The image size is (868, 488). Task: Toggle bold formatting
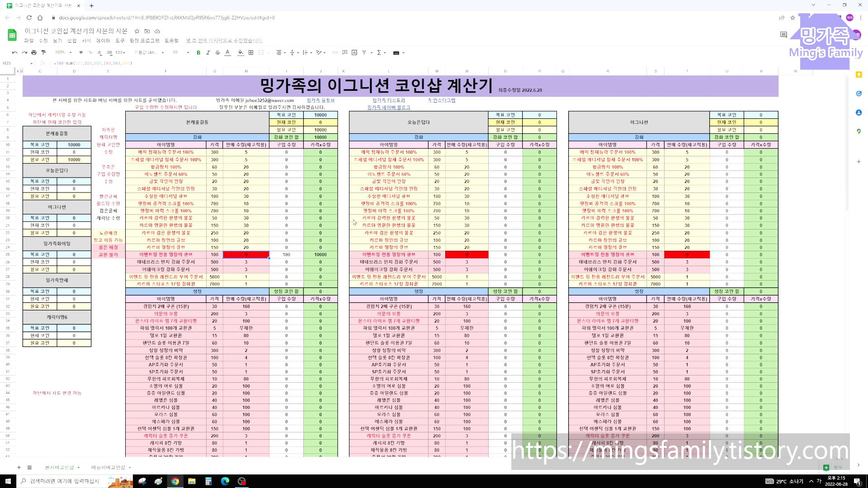(x=198, y=52)
